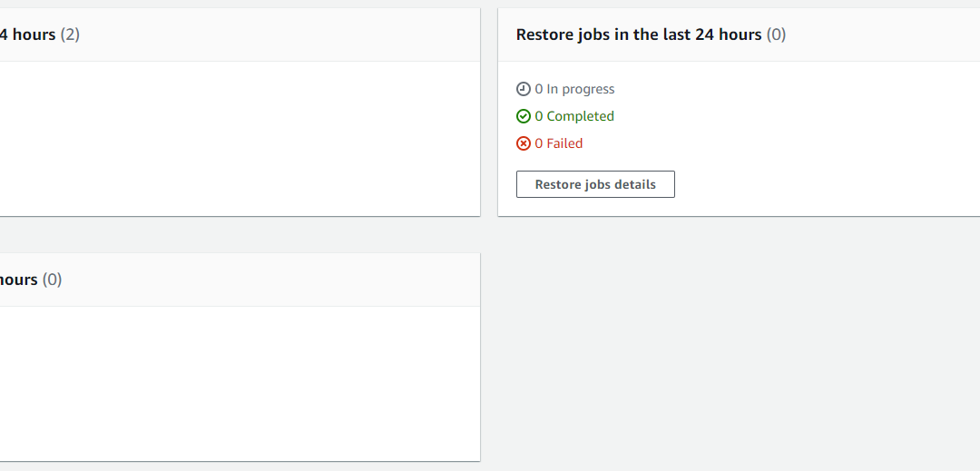This screenshot has height=471, width=980.
Task: Click the Restore jobs in the last 24 hours heading
Action: [639, 34]
